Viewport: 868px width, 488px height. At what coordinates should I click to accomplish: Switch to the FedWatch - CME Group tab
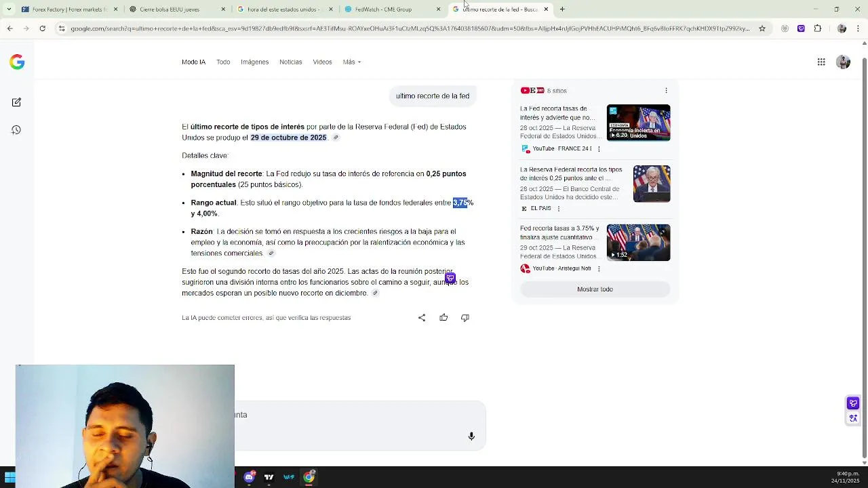(391, 9)
